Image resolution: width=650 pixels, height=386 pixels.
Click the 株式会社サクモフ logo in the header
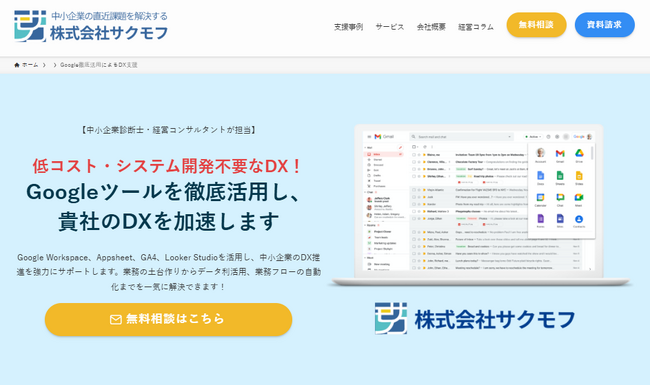(91, 26)
